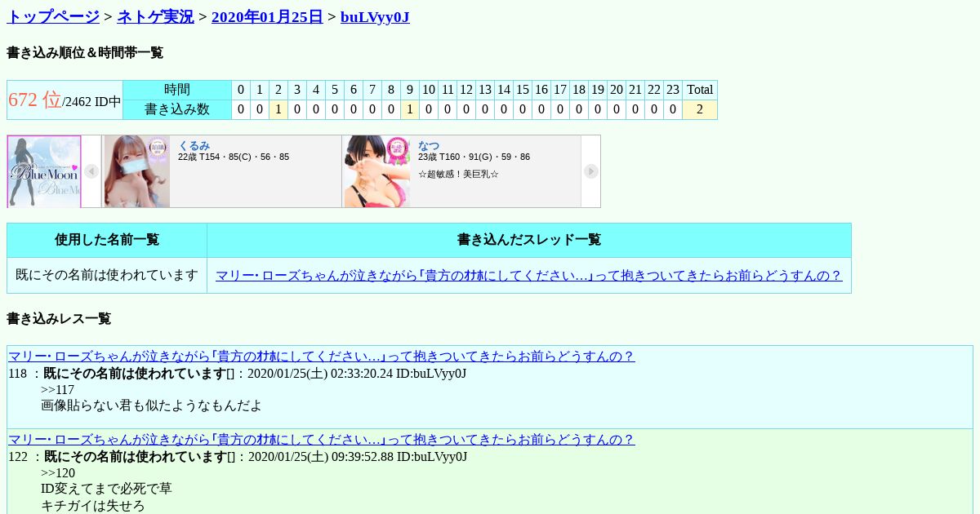Click hour 12 column header cell
The image size is (980, 514).
466,90
